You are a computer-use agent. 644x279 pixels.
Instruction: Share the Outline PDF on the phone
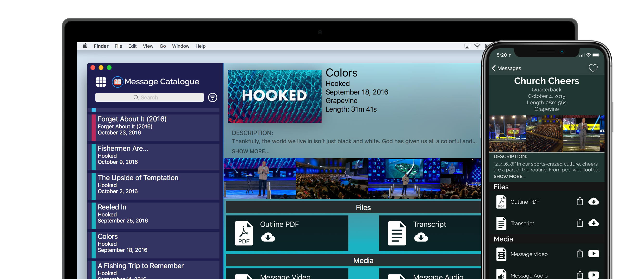(580, 201)
